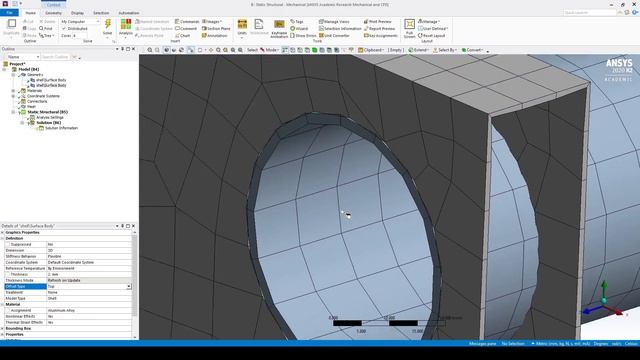Image resolution: width=640 pixels, height=360 pixels.
Task: Expand the Bounding Box details section
Action: click(2, 328)
